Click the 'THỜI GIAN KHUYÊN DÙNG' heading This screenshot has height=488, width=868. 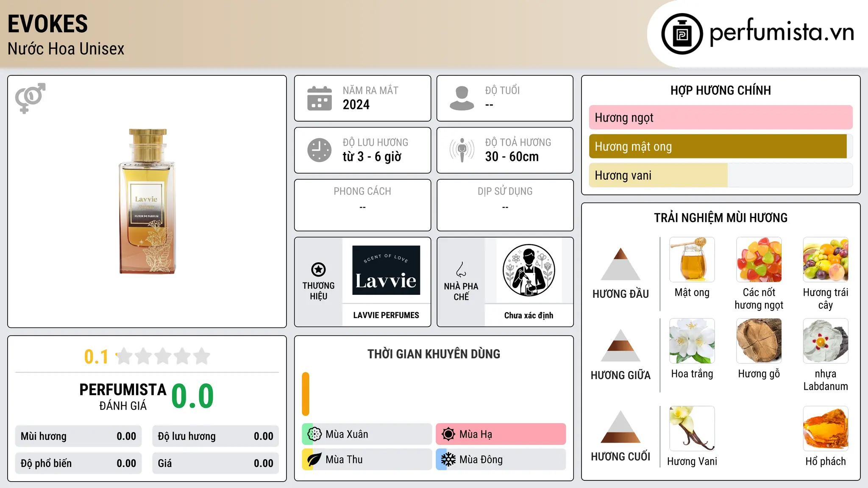click(x=434, y=354)
